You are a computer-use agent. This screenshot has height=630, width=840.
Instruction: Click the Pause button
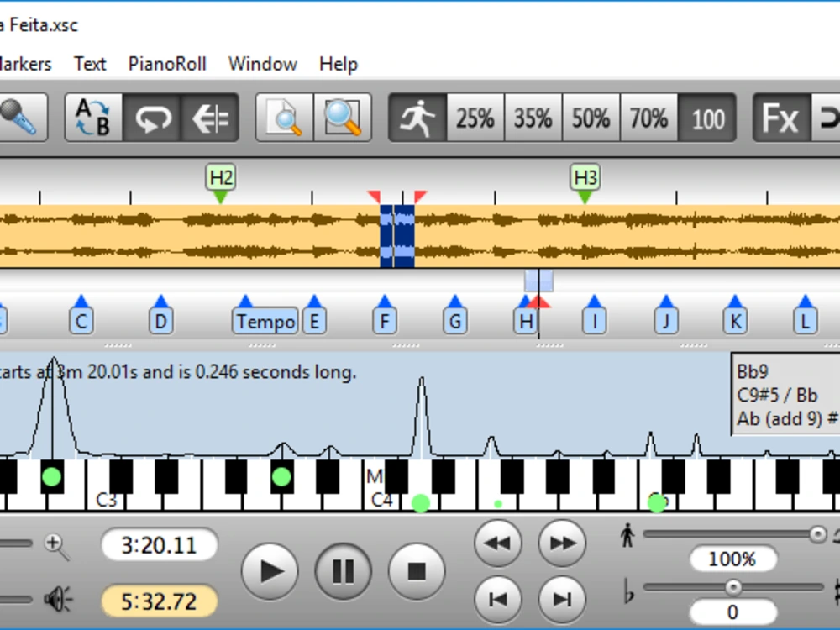point(344,571)
